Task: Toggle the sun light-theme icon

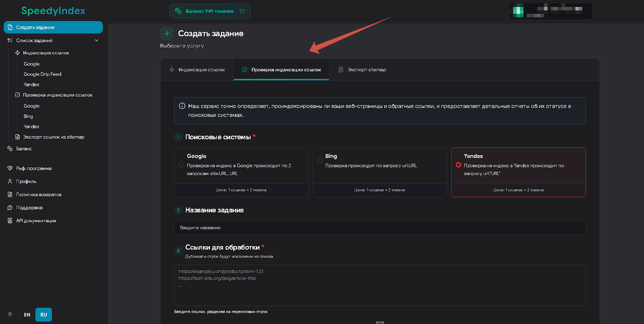Action: pos(10,314)
